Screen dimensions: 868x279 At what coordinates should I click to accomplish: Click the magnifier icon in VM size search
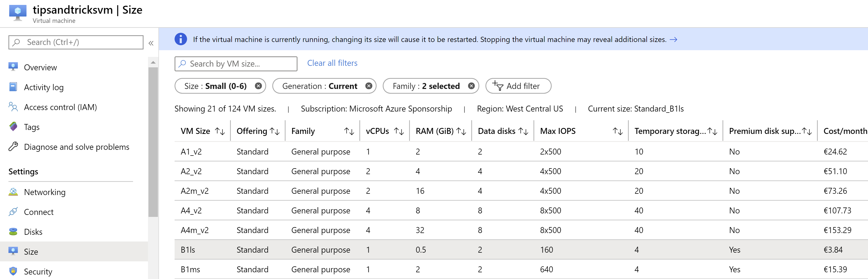(x=182, y=64)
